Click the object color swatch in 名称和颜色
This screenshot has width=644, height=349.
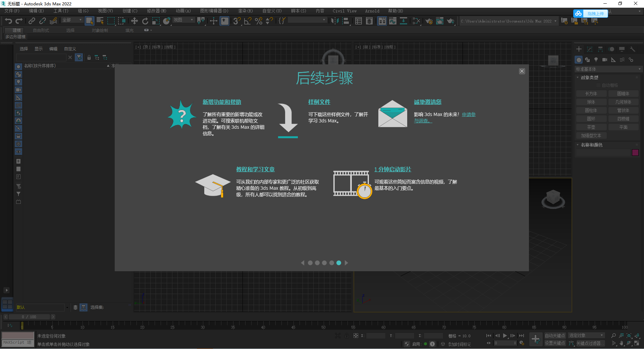coord(635,153)
